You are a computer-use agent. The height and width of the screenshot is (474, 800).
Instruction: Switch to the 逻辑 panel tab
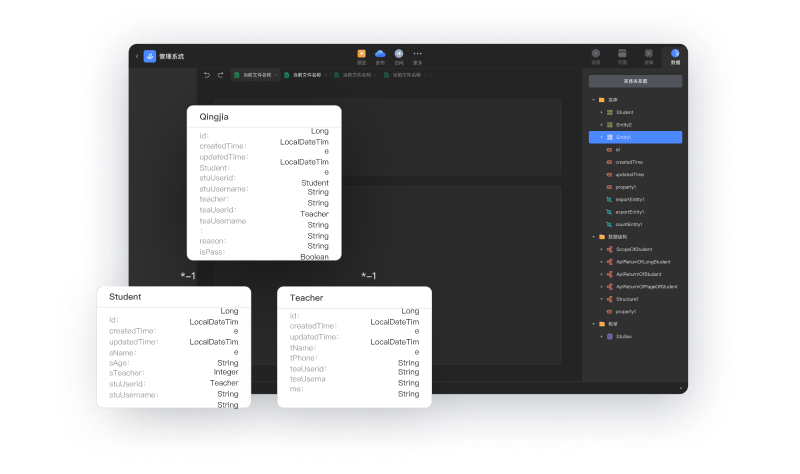648,56
